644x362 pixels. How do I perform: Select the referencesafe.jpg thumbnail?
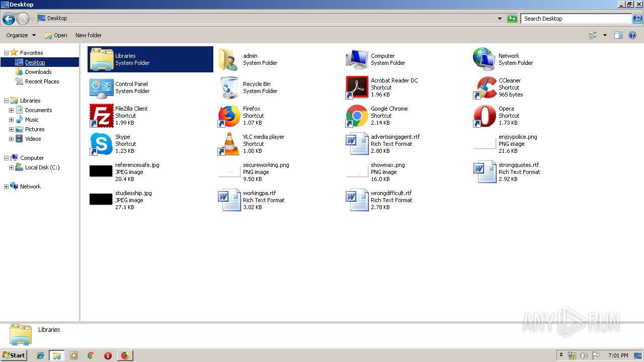(101, 171)
